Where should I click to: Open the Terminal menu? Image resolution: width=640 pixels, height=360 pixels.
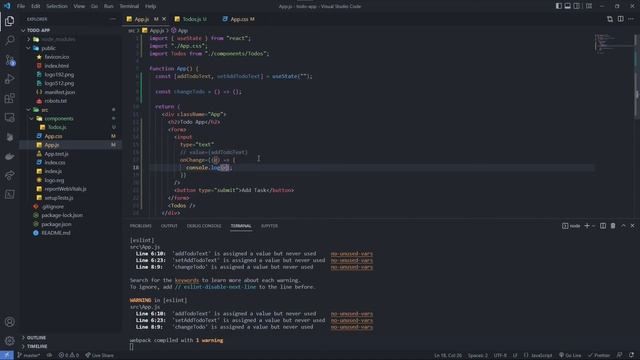click(x=129, y=6)
